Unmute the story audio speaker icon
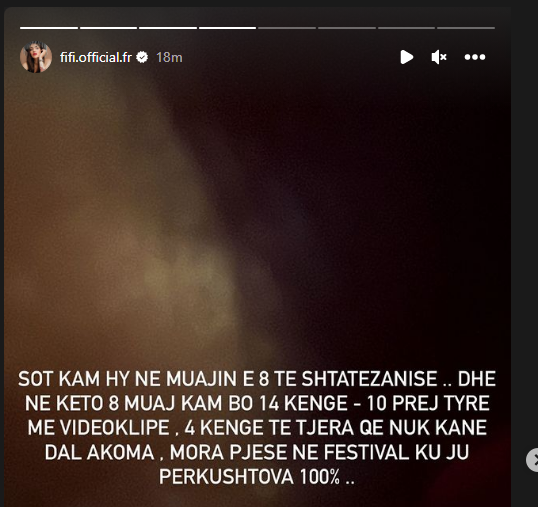Screen dimensions: 538x507 [x=439, y=57]
